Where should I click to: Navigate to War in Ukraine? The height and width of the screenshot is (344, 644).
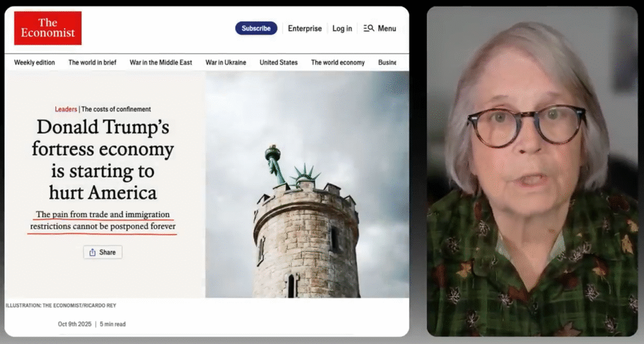pos(226,62)
